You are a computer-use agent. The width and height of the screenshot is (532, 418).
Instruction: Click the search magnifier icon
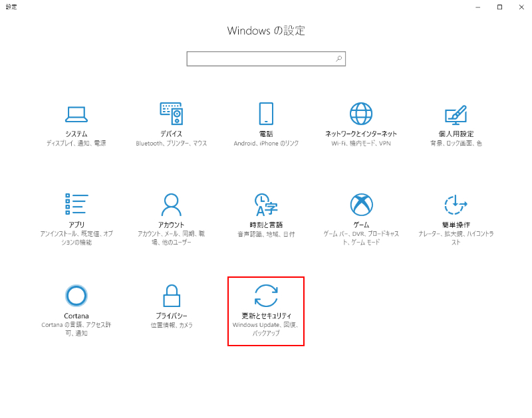338,58
